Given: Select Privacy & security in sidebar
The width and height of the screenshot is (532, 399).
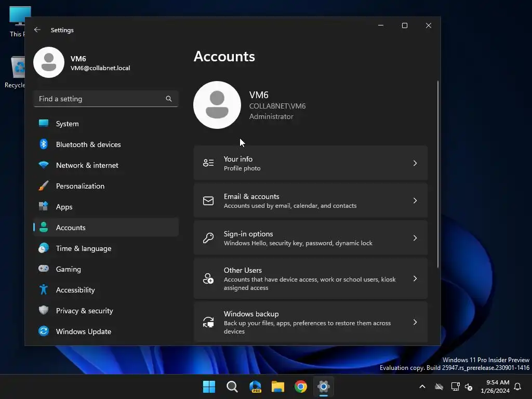Looking at the screenshot, I should pos(106,311).
